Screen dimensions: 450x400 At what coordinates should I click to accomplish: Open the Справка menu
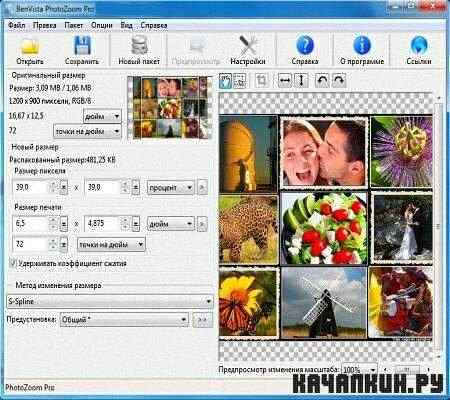[x=154, y=25]
